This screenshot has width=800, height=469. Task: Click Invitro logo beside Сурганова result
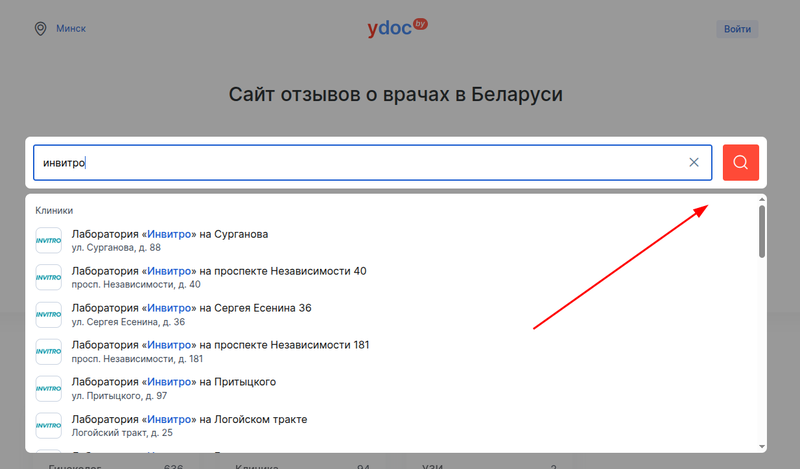[x=48, y=240]
